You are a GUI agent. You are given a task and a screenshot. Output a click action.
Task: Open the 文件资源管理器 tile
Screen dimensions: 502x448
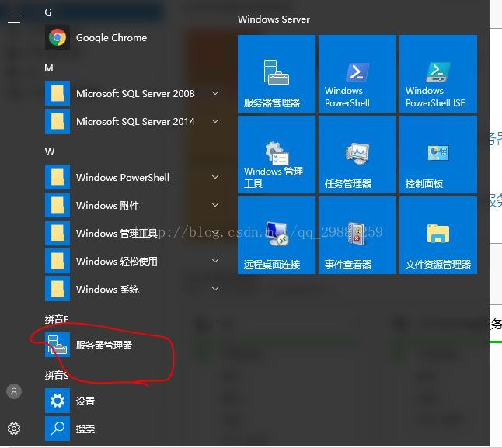coord(438,235)
